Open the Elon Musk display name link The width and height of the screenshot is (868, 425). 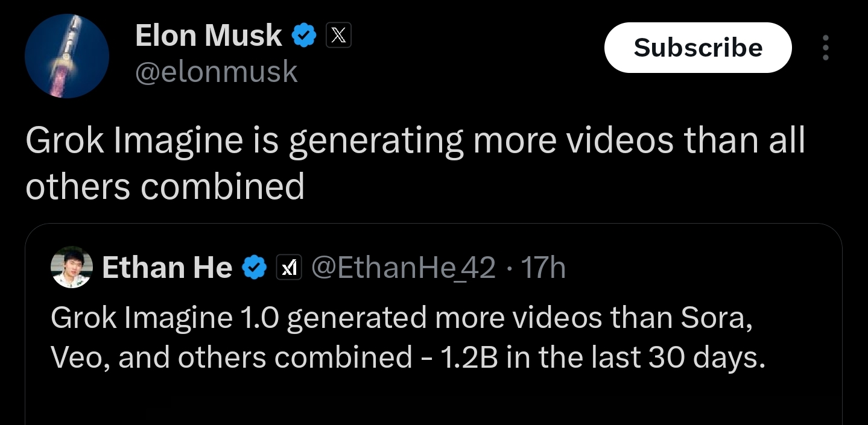point(208,36)
